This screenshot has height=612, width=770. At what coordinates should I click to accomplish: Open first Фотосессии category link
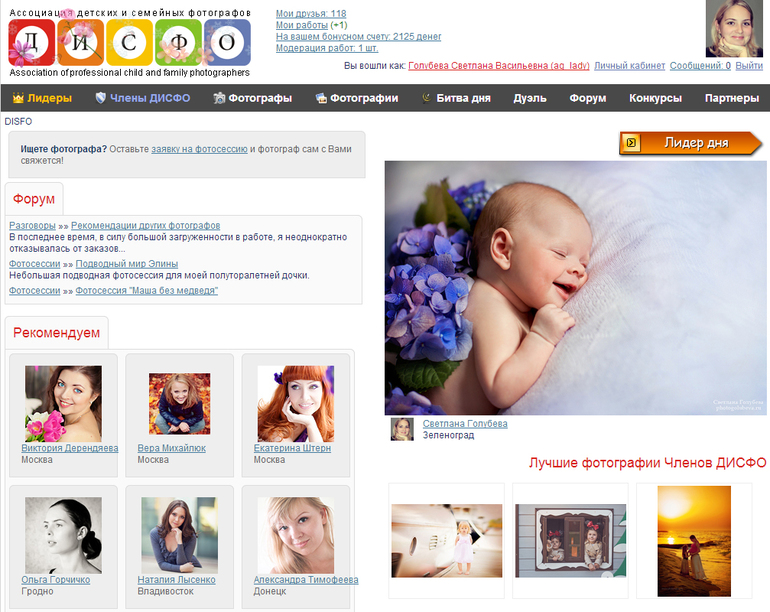pos(34,264)
